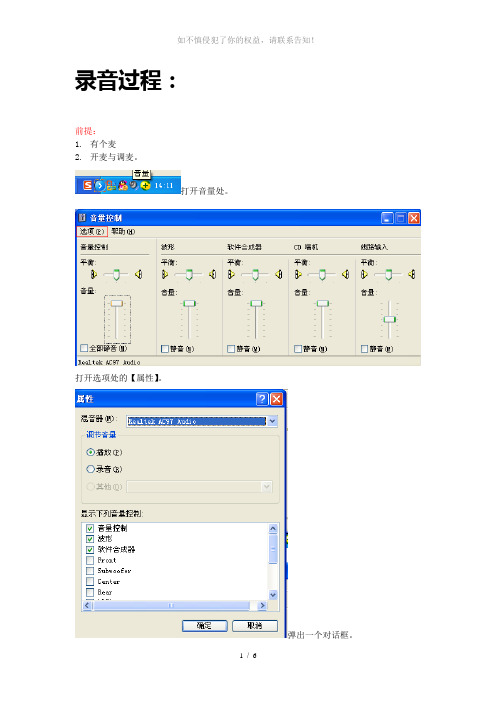The height and width of the screenshot is (702, 496).
Task: Click left speaker icon in 软件合成器 balance
Action: point(231,274)
